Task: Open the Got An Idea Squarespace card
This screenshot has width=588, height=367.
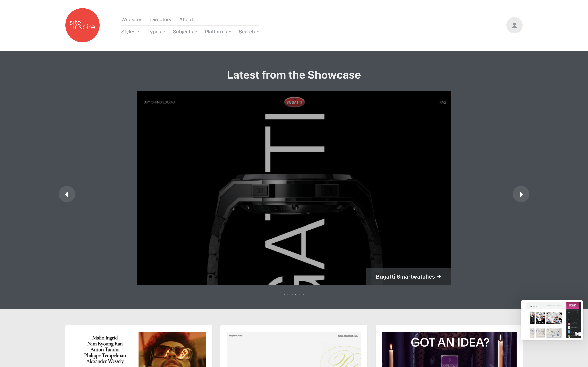Action: pos(449,346)
